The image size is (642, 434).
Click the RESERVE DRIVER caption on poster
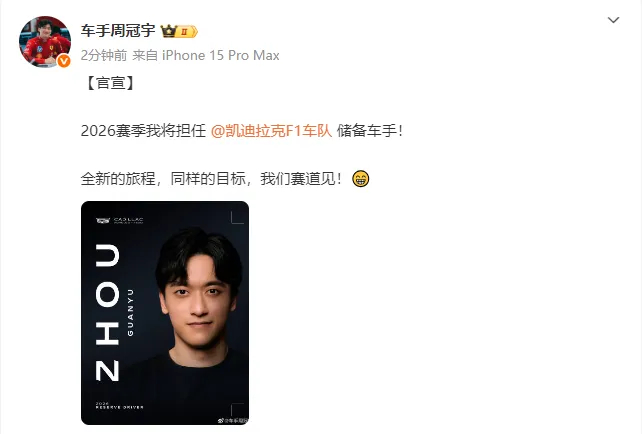tap(119, 406)
